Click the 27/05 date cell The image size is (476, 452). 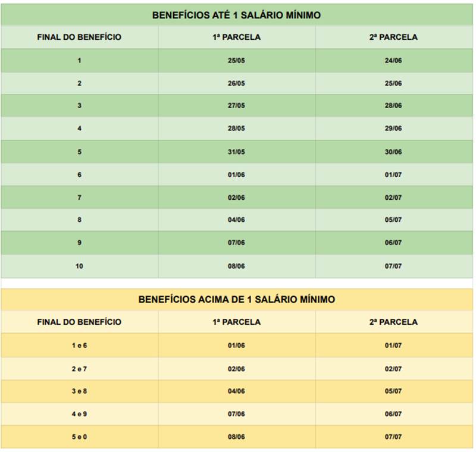pos(236,106)
